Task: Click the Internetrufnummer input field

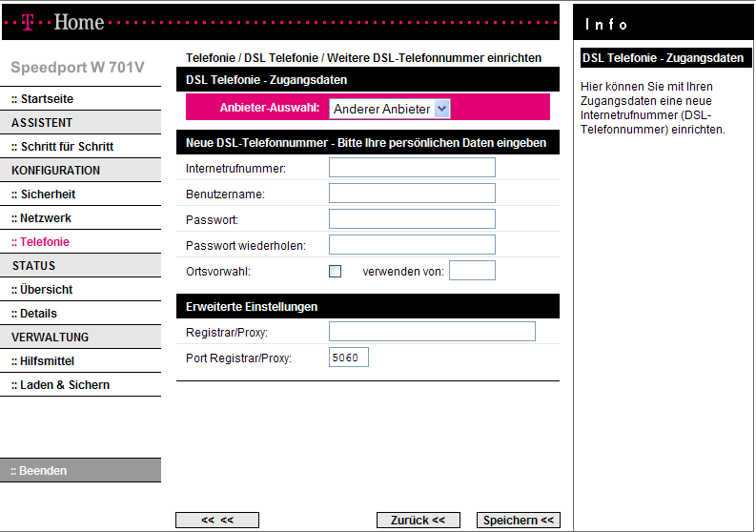Action: [412, 168]
